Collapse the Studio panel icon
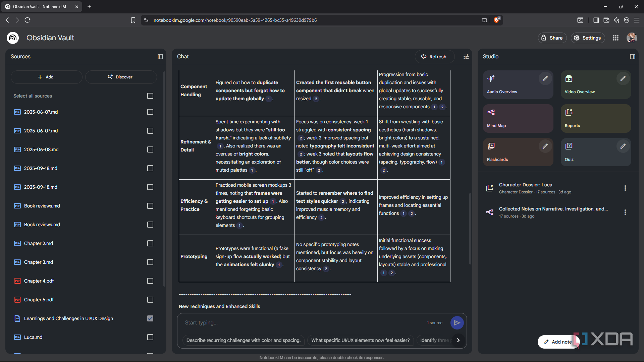 click(x=633, y=57)
